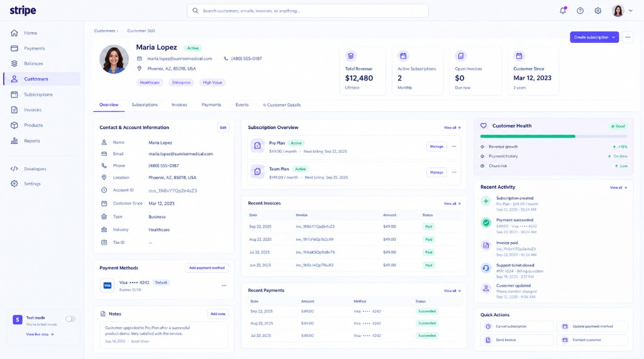This screenshot has height=359, width=644.
Task: Open the settings gear in top bar
Action: tap(598, 11)
